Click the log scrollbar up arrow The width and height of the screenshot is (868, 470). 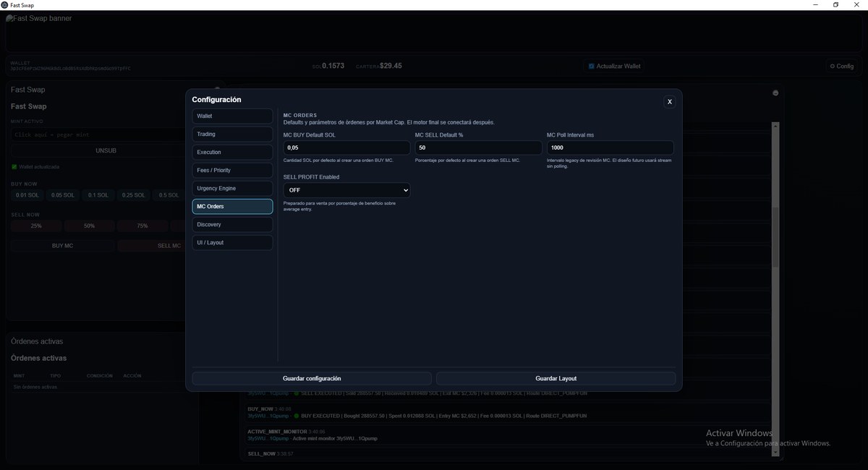[x=776, y=126]
